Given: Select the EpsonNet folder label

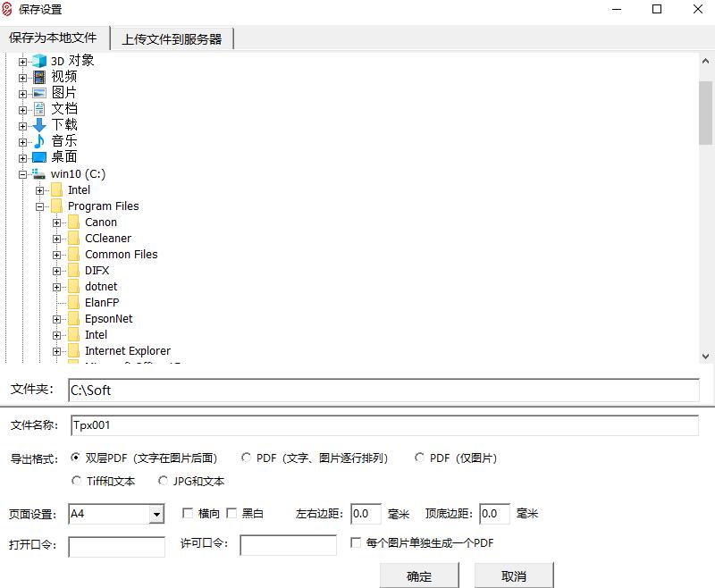Looking at the screenshot, I should [x=108, y=319].
